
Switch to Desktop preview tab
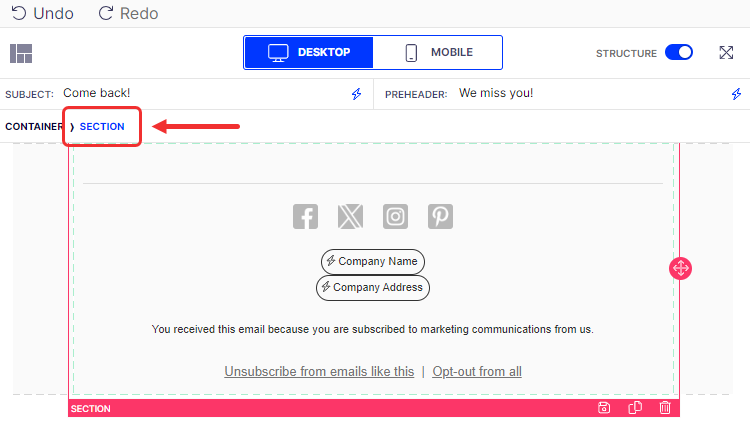309,52
